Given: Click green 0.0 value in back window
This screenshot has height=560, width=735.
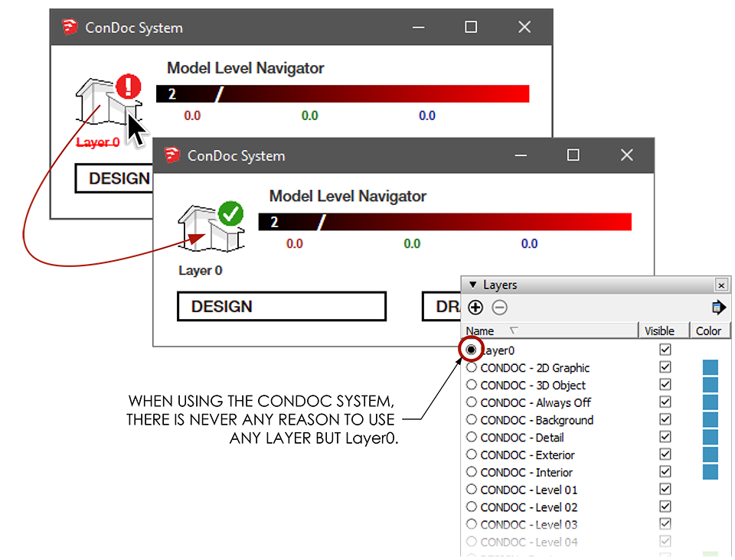Looking at the screenshot, I should tap(310, 116).
